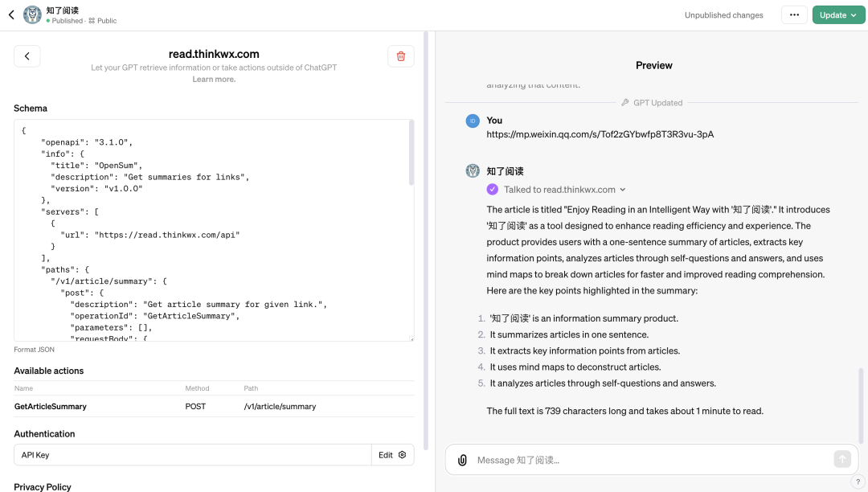
Task: Click the Preview heading
Action: [x=653, y=65]
